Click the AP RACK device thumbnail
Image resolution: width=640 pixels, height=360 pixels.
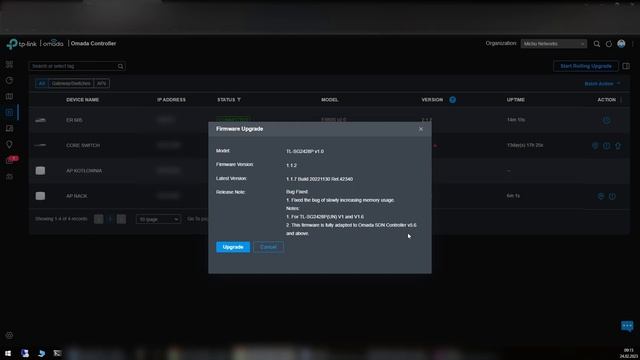click(40, 196)
